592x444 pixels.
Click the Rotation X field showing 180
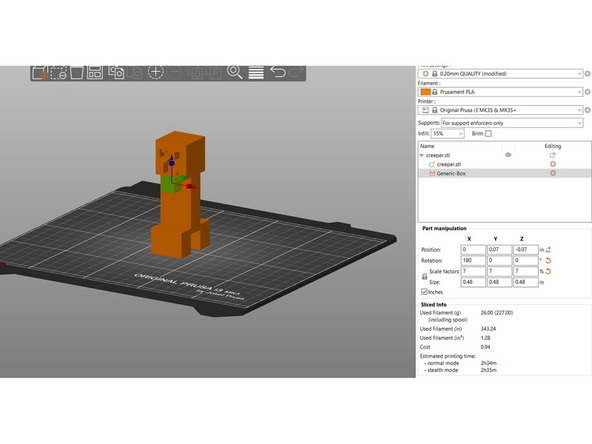(473, 261)
